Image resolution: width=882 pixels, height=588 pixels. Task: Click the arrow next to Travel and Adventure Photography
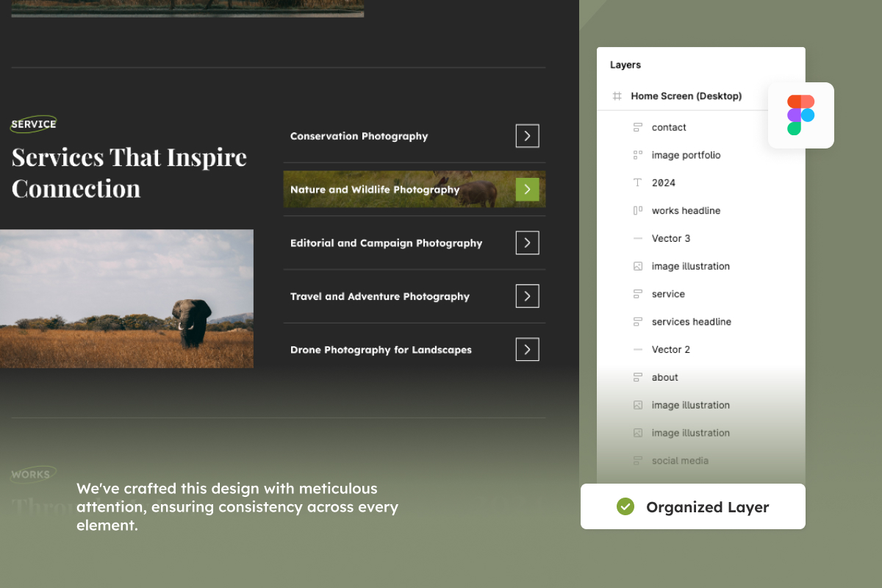point(527,296)
